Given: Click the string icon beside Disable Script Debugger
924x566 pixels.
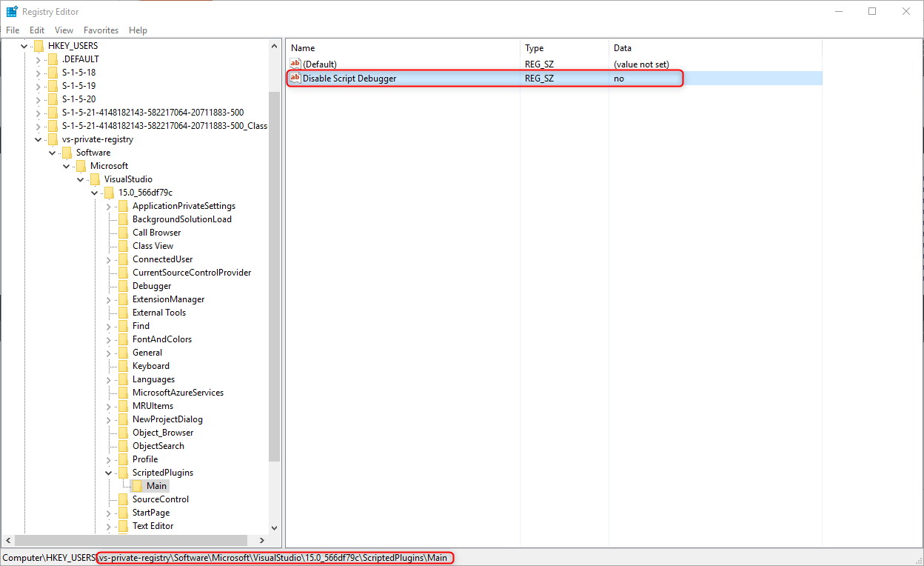Looking at the screenshot, I should tap(295, 79).
